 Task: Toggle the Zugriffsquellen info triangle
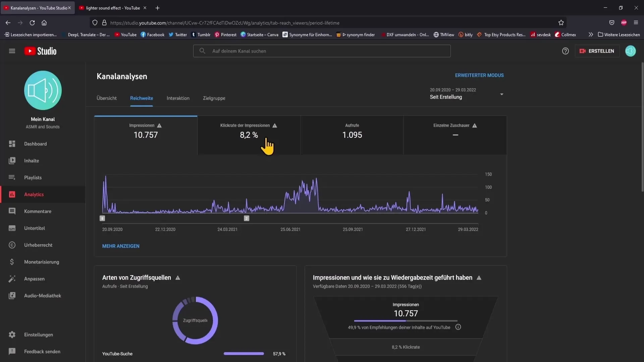pyautogui.click(x=178, y=278)
